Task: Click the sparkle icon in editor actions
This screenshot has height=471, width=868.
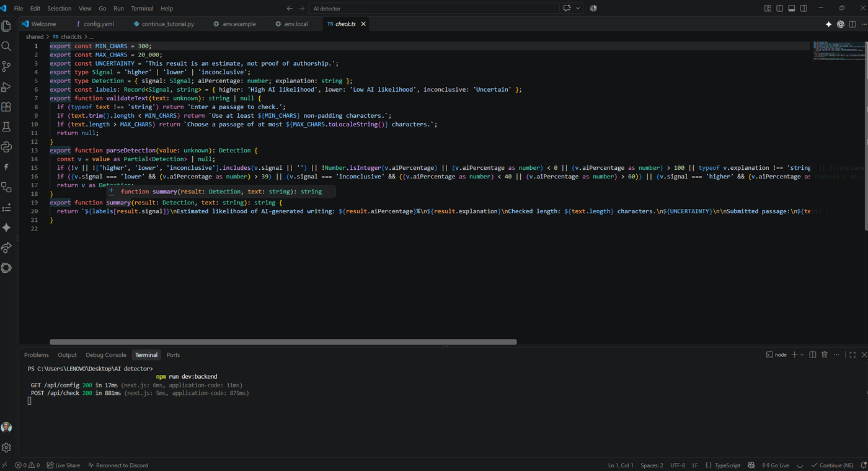Action: coord(828,24)
